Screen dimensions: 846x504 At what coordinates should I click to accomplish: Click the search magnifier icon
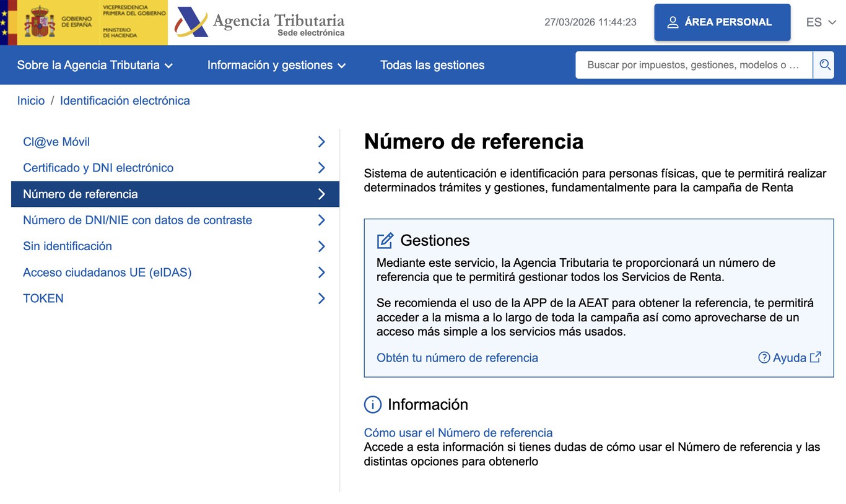824,64
